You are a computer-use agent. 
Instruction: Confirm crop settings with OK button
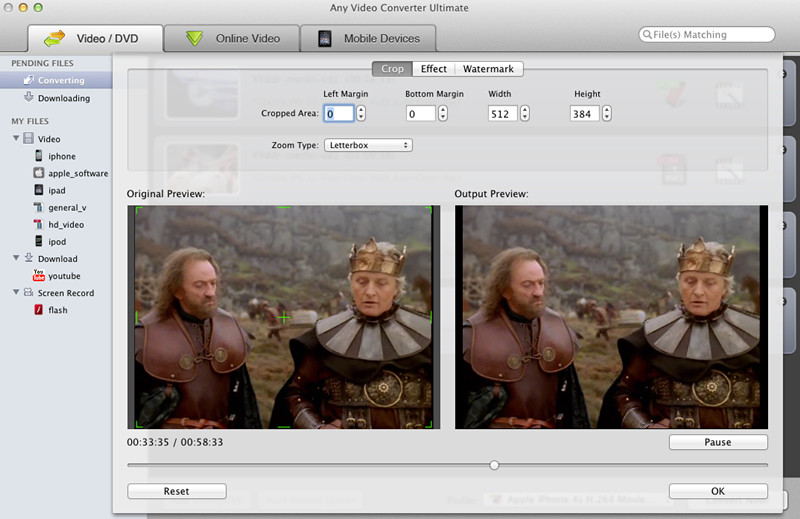click(718, 491)
